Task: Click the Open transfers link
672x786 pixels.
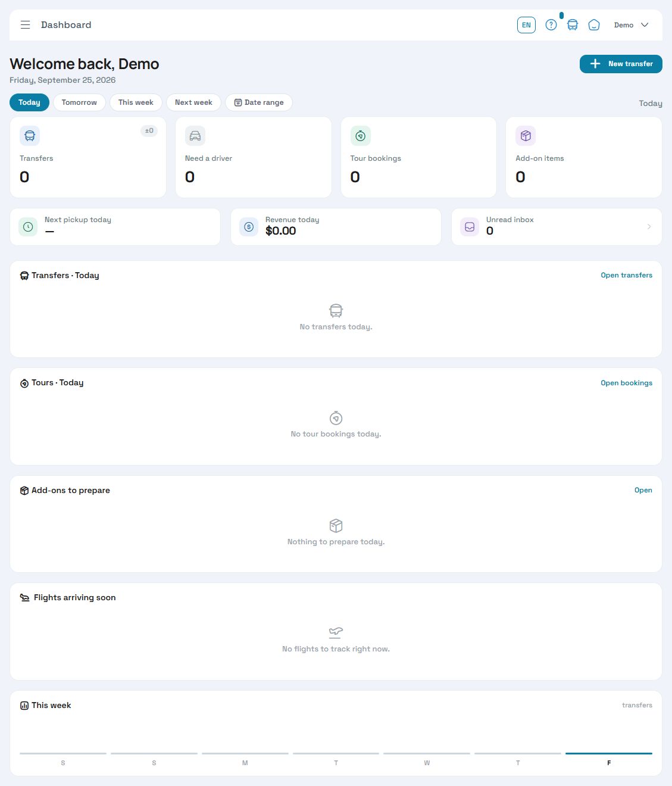Action: tap(626, 275)
